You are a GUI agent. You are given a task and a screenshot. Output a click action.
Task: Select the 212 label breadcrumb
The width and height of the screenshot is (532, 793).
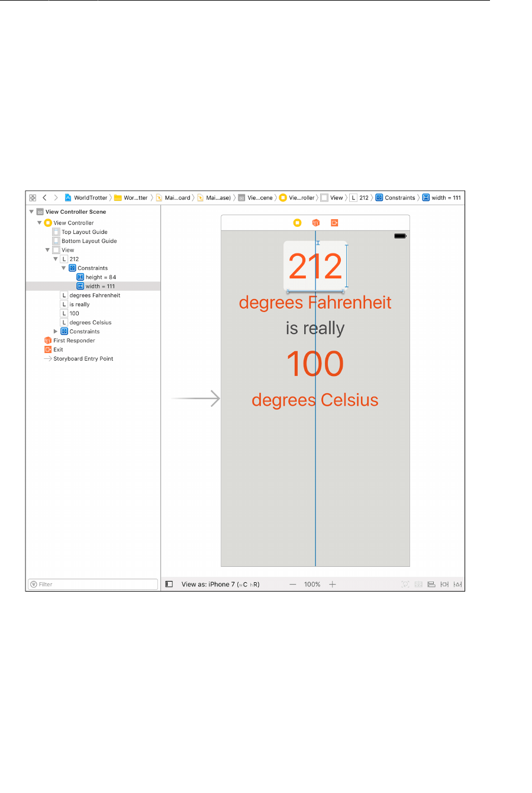[359, 198]
